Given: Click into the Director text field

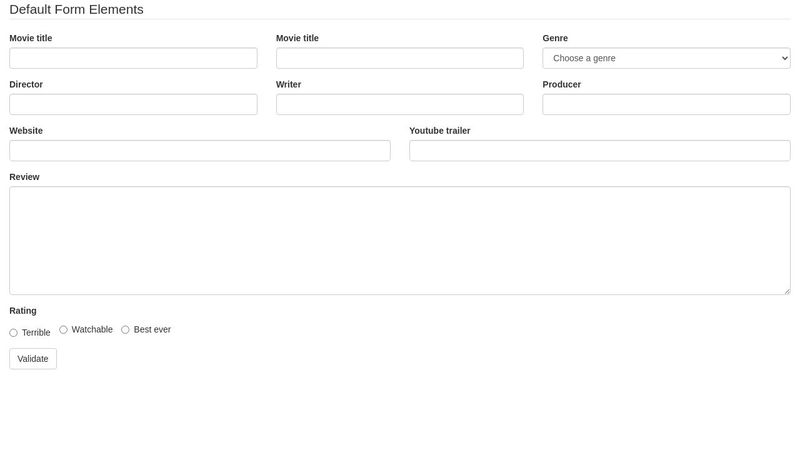Looking at the screenshot, I should click(x=133, y=104).
